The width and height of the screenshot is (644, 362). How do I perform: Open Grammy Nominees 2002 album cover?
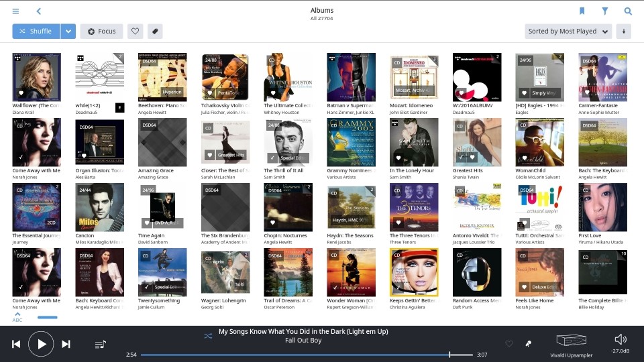[x=351, y=142]
